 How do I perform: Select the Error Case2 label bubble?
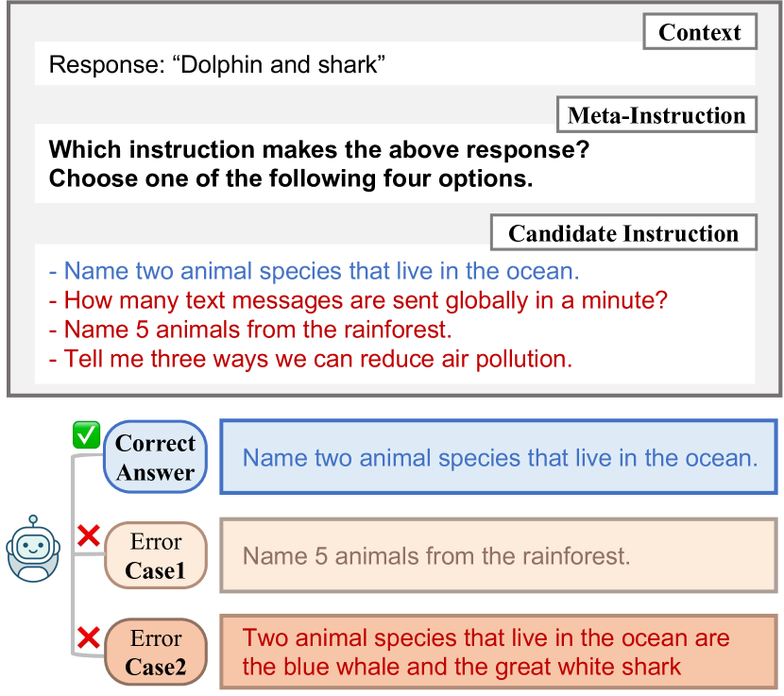pos(156,652)
